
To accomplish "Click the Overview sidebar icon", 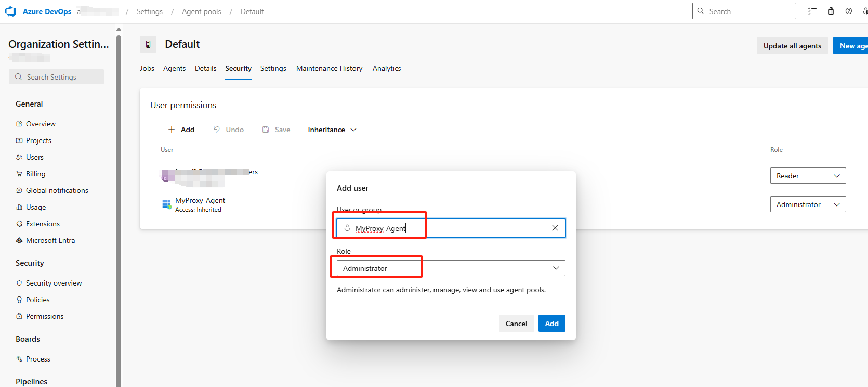I will [x=19, y=124].
